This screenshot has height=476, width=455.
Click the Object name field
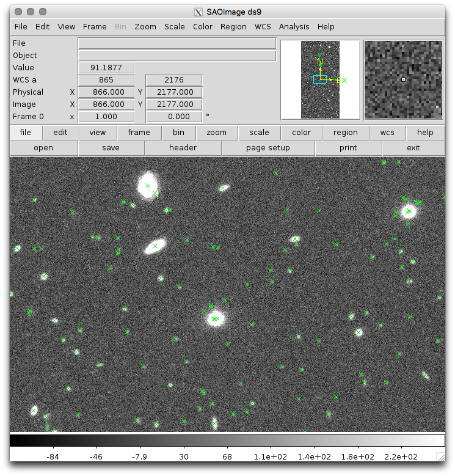(x=177, y=56)
